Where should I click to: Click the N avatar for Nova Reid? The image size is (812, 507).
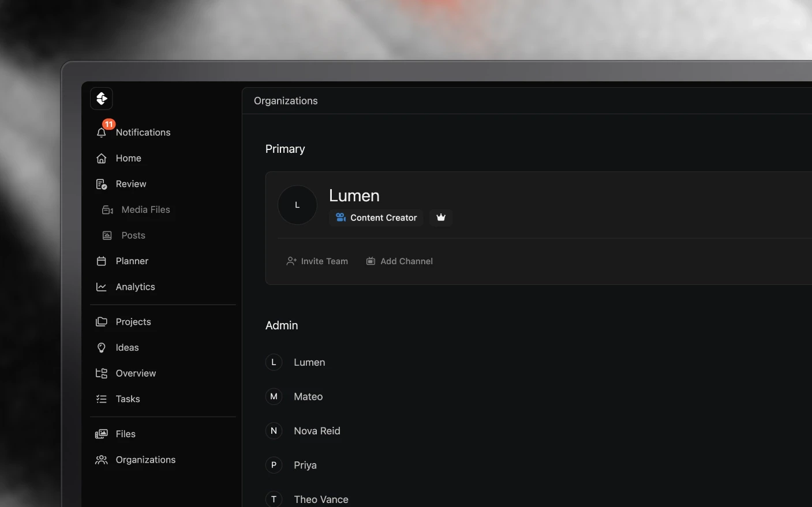(274, 431)
